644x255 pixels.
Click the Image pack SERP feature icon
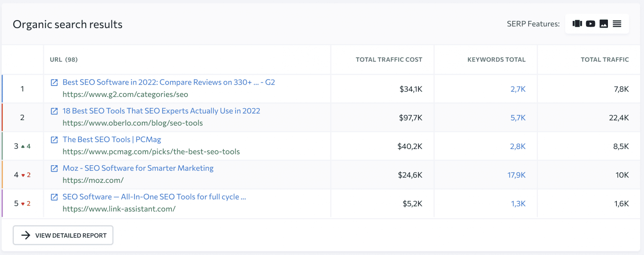pos(604,23)
